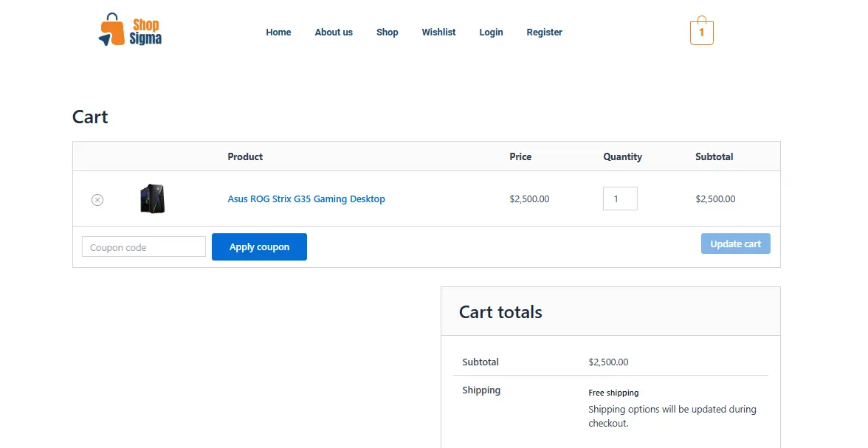Go to the Home page

pos(278,32)
